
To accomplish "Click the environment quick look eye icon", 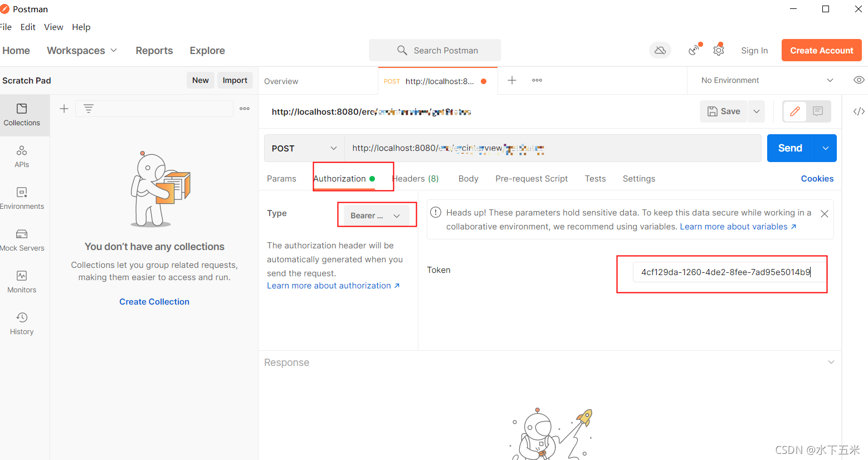I will click(859, 80).
